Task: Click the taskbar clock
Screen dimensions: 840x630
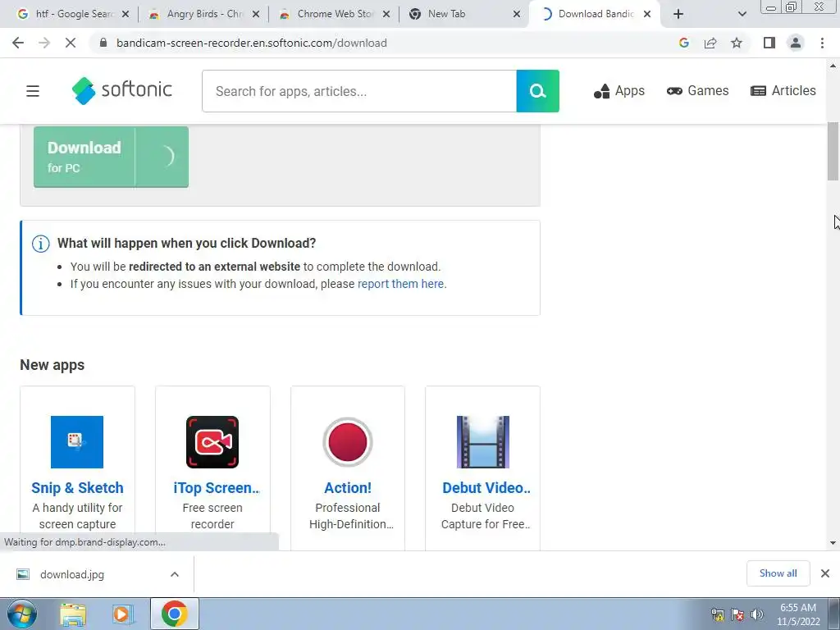Action: point(798,614)
